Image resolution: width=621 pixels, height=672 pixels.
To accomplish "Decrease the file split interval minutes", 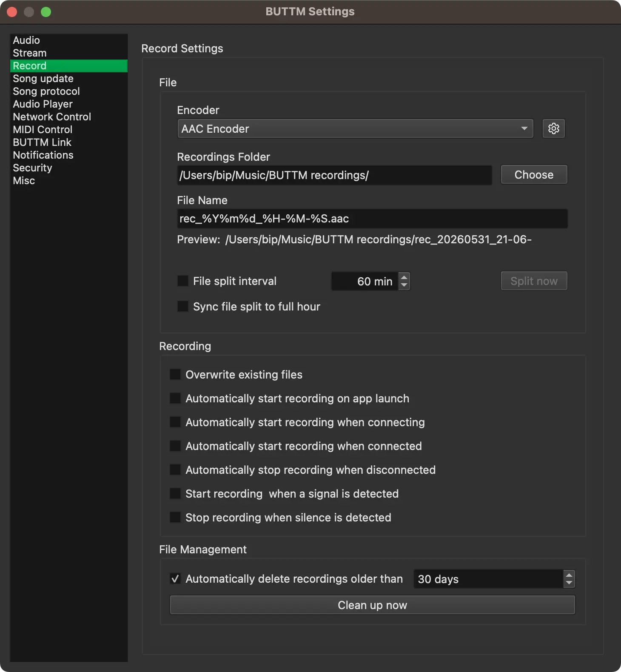I will [x=405, y=285].
